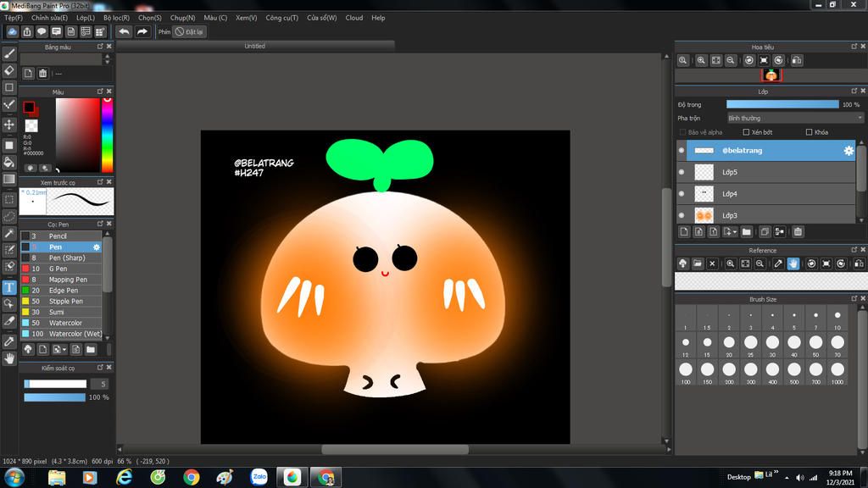Create a new layer in Lớp panel

tap(684, 232)
